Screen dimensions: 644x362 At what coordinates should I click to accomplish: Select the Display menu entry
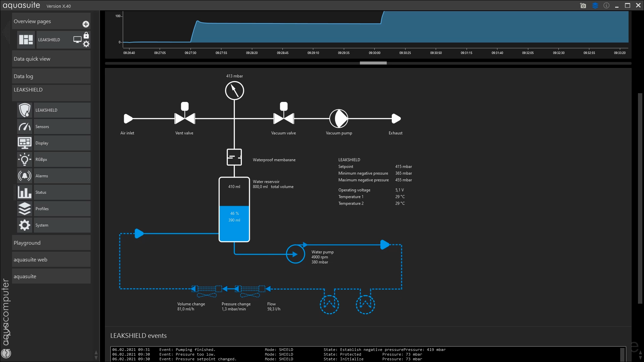click(62, 143)
